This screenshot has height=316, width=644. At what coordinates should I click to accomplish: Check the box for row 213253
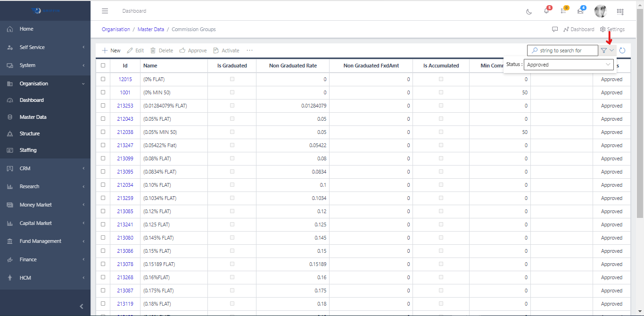(103, 106)
